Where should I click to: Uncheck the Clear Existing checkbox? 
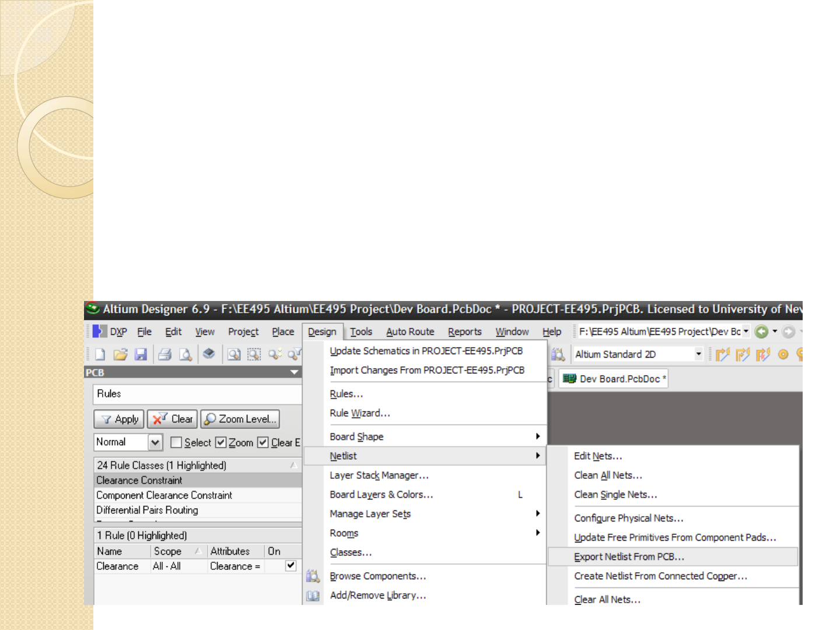coord(263,442)
